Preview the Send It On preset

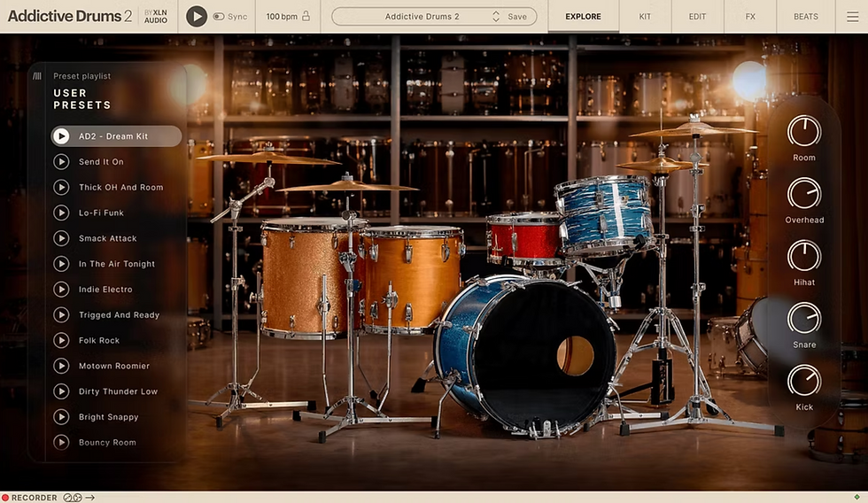(x=61, y=161)
